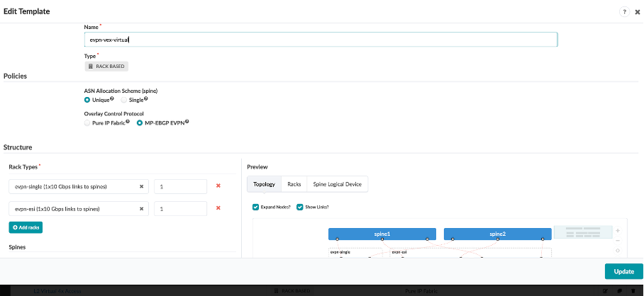
Task: Disable the Show Links checkbox
Action: pyautogui.click(x=300, y=207)
